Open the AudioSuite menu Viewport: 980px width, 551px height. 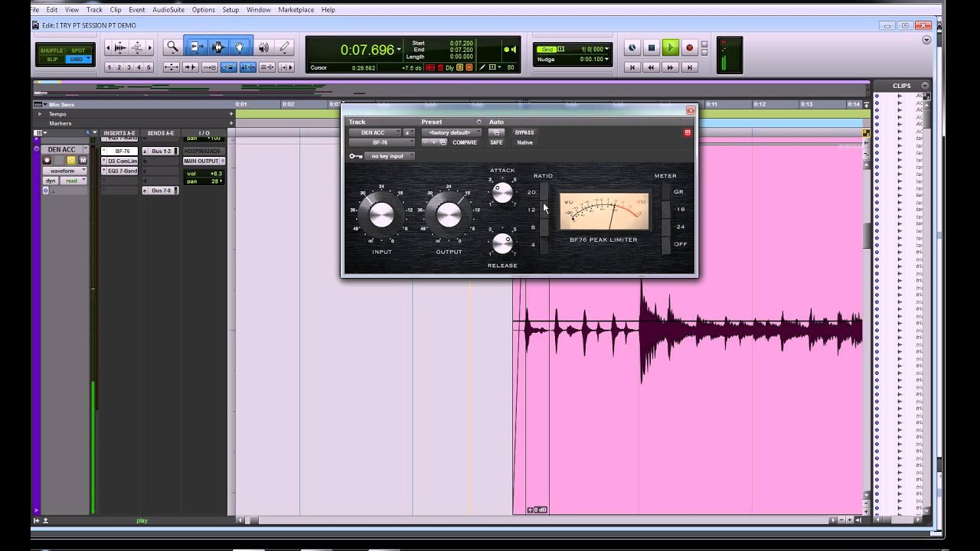coord(168,10)
